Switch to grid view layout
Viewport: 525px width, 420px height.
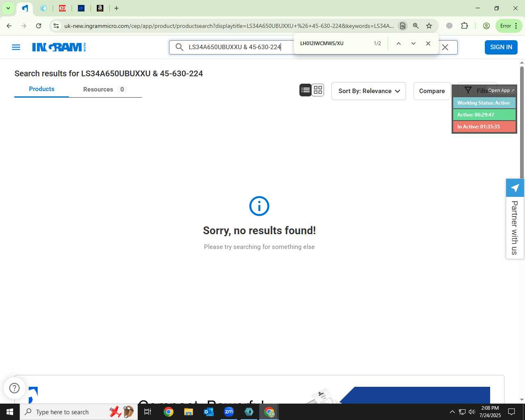[x=318, y=90]
